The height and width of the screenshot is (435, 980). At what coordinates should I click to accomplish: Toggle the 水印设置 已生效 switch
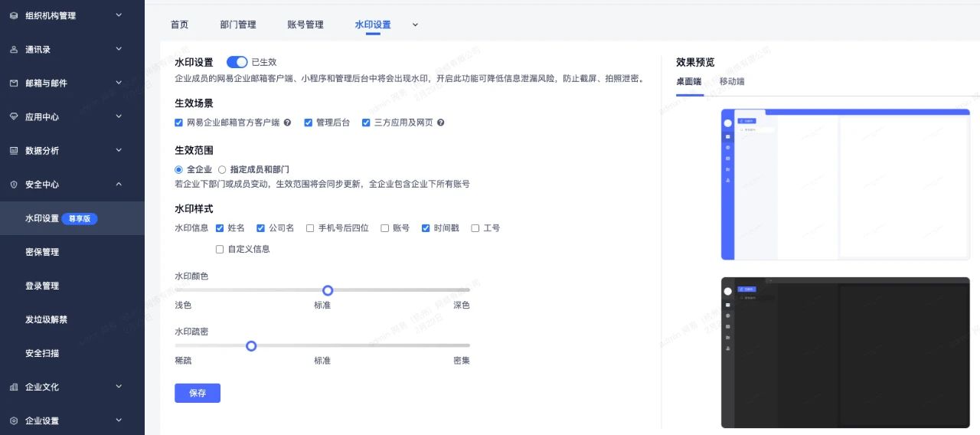click(237, 62)
